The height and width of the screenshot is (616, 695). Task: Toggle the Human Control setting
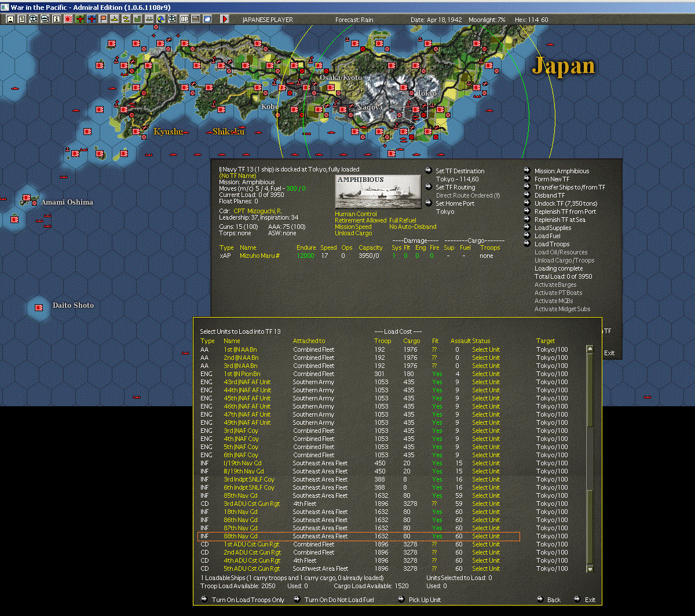click(356, 214)
